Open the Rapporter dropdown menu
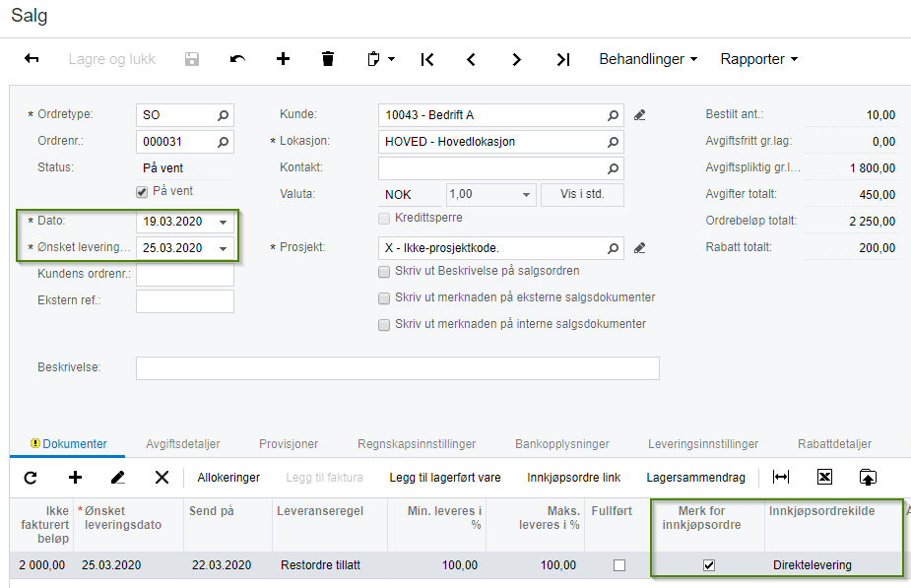This screenshot has height=588, width=911. pyautogui.click(x=757, y=59)
